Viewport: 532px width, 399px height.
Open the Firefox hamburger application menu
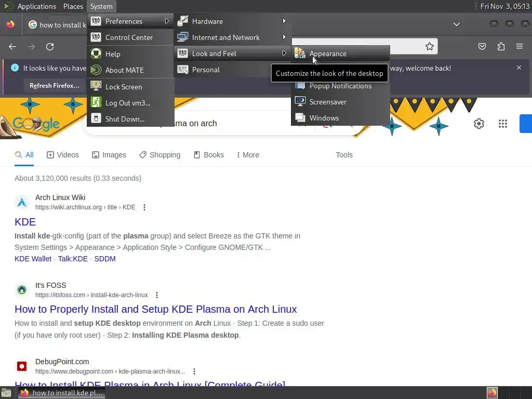520,46
